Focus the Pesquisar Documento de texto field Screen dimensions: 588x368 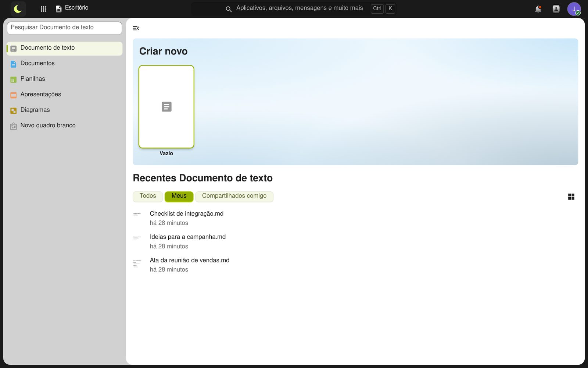point(64,28)
